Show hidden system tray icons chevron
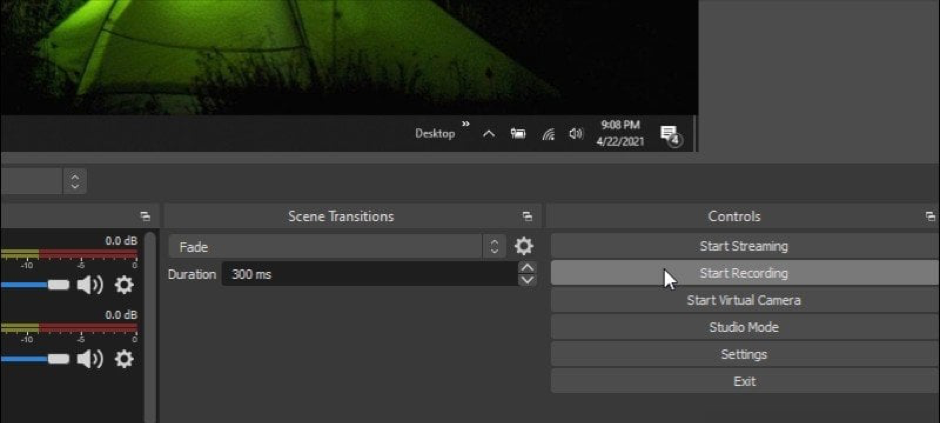 click(489, 134)
